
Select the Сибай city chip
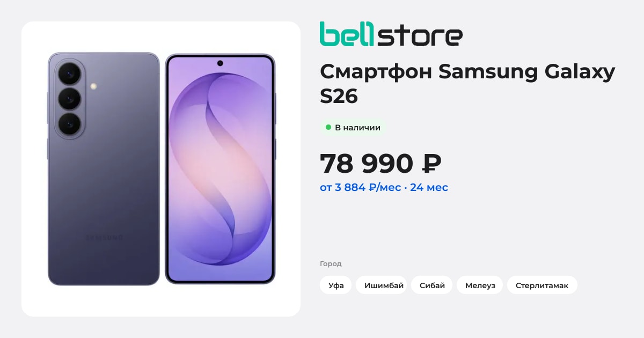point(432,285)
